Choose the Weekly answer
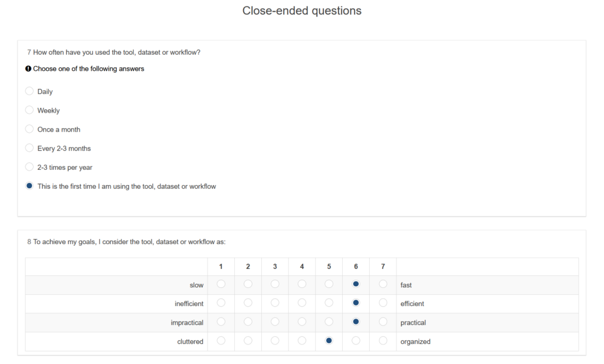 pos(29,110)
